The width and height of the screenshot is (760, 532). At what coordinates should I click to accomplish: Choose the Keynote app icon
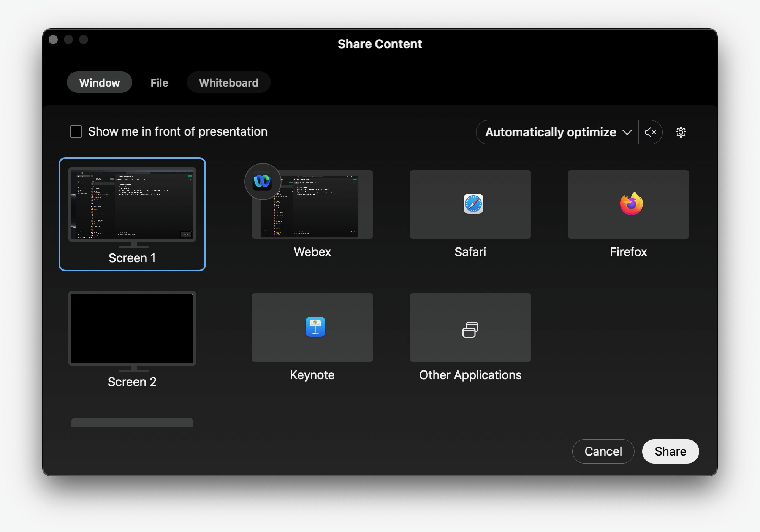pos(315,327)
